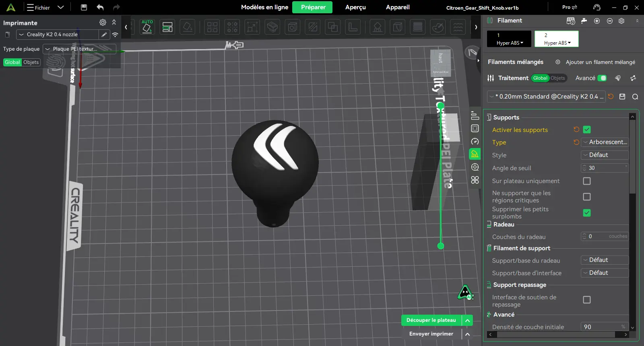Select Global in the Traitement toggle
Screen dimensions: 644x346
click(540, 78)
